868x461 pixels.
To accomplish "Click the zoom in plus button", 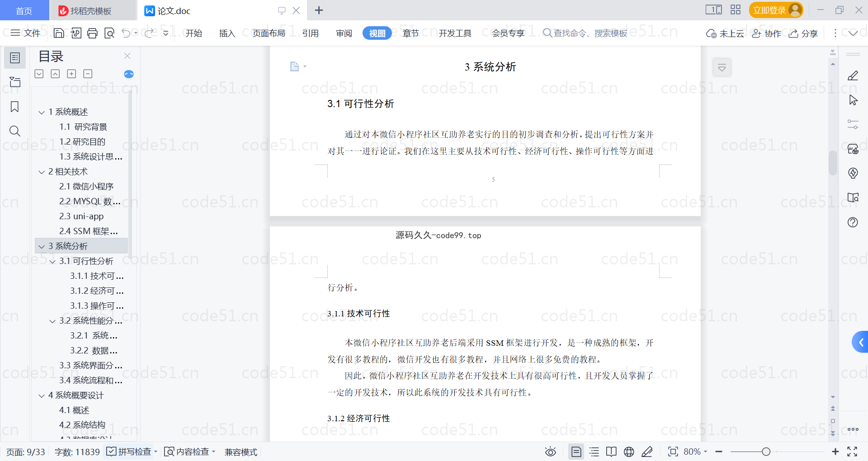I will pos(835,452).
